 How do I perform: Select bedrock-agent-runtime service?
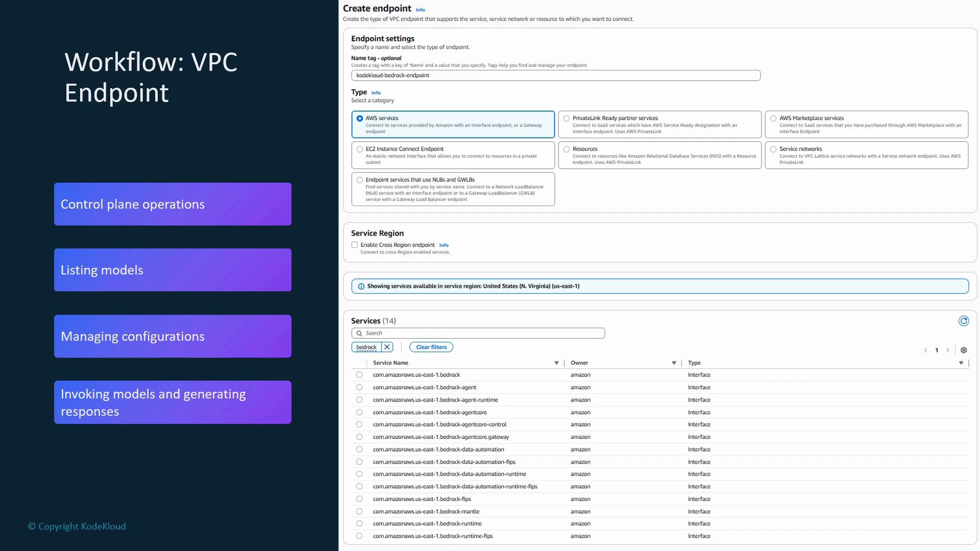(x=359, y=400)
